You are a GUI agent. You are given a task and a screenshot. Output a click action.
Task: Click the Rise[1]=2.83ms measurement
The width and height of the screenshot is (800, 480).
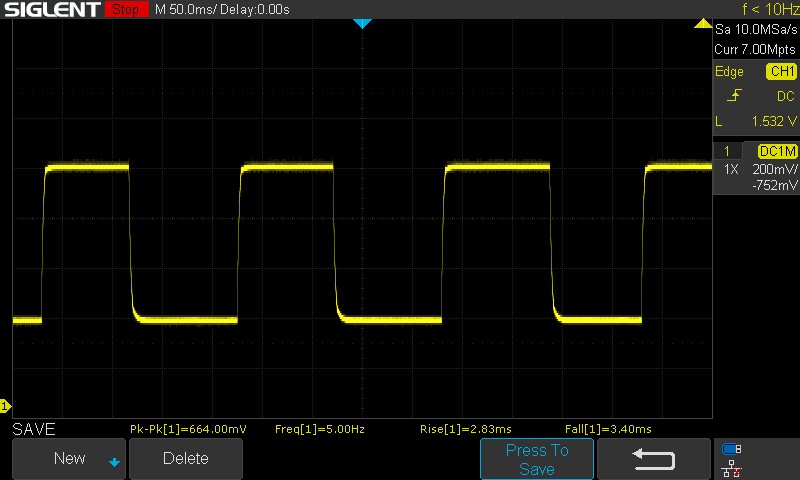(465, 429)
